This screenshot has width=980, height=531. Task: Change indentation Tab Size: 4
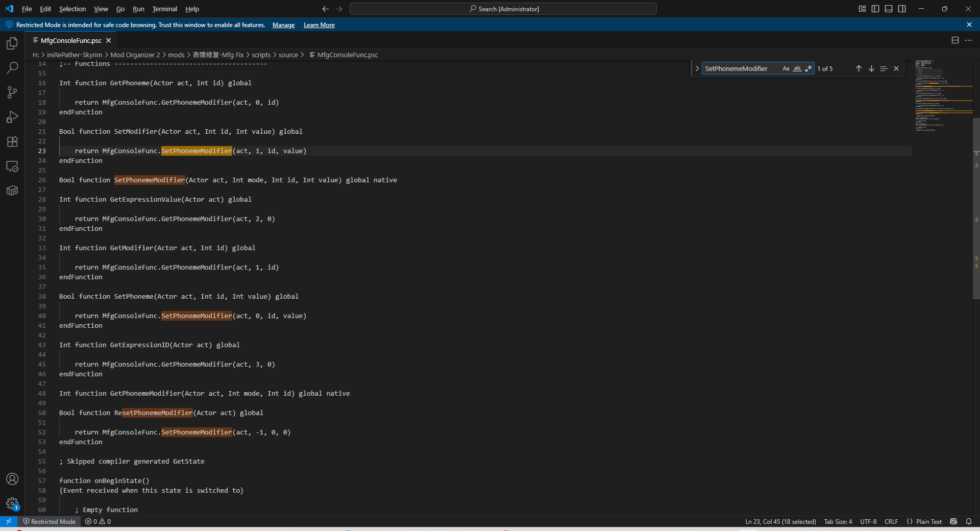click(x=838, y=521)
